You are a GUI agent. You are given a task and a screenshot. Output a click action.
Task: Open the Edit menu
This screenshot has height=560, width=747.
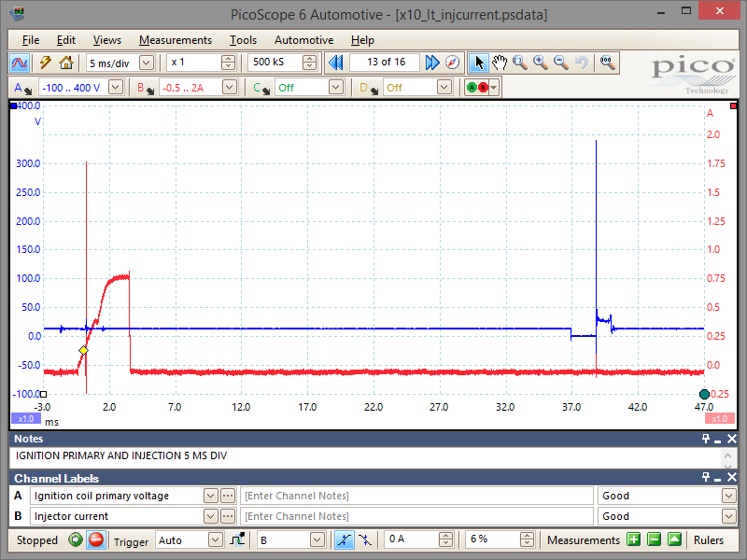tap(65, 40)
